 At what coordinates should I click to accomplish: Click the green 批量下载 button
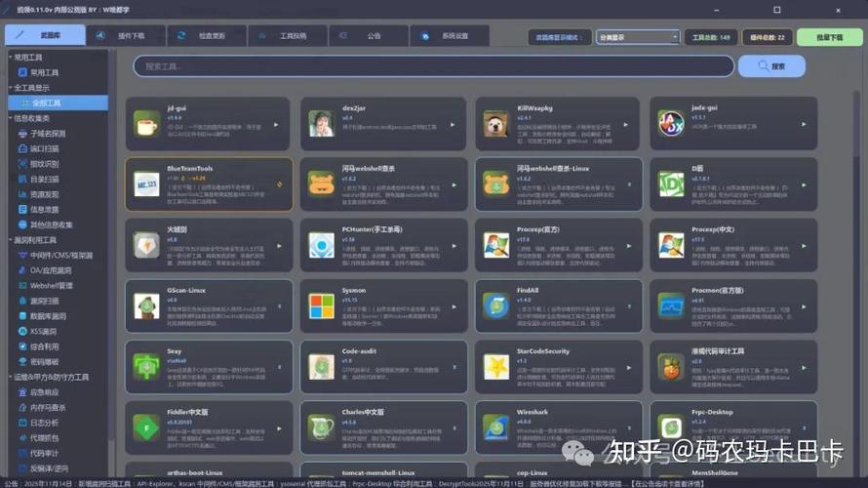(829, 37)
